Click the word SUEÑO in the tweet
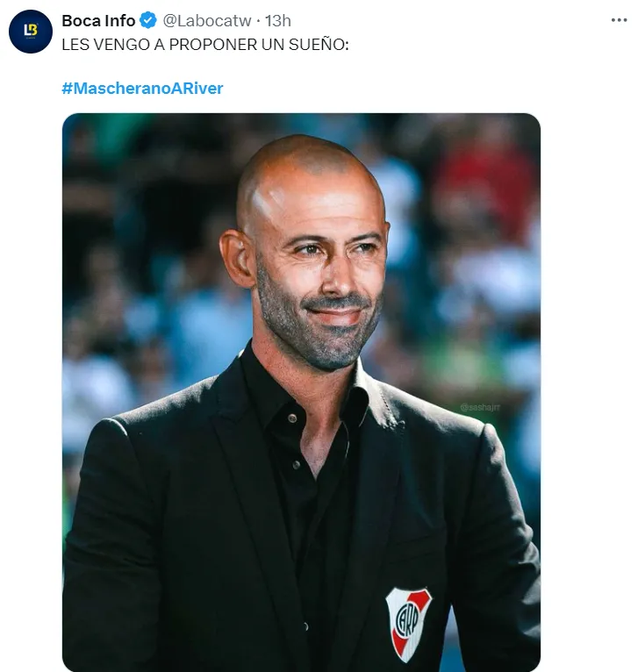Image resolution: width=638 pixels, height=672 pixels. tap(317, 45)
